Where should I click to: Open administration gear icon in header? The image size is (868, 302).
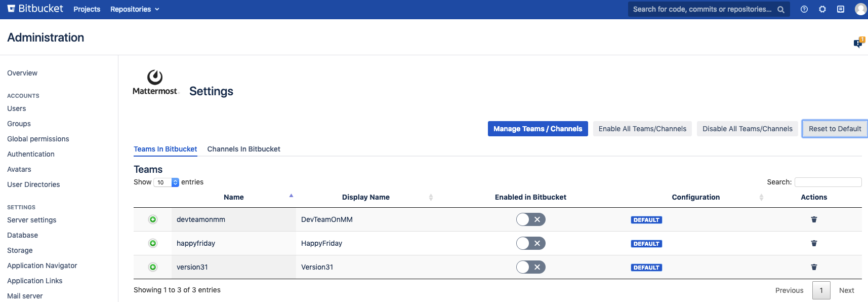[822, 9]
